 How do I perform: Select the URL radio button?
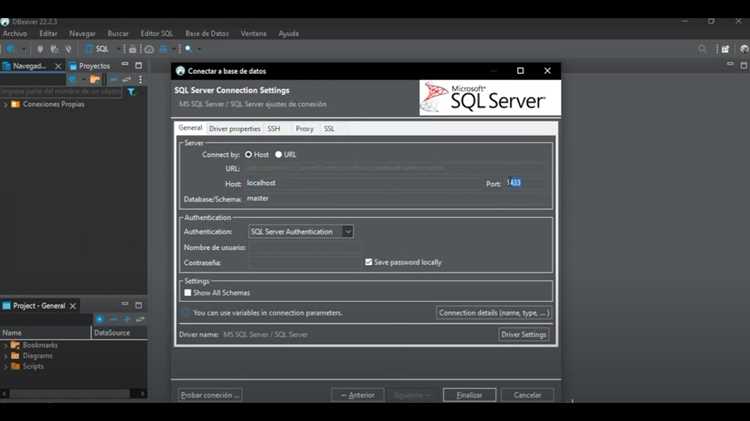pos(278,155)
